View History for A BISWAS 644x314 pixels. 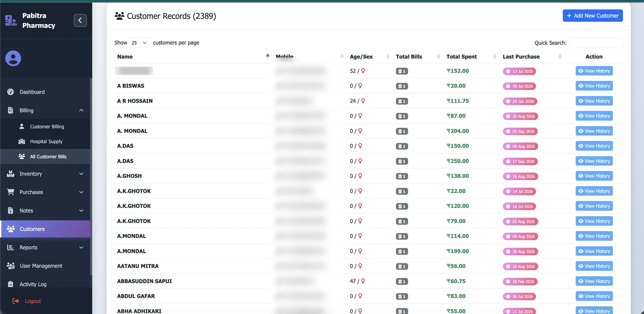click(594, 86)
